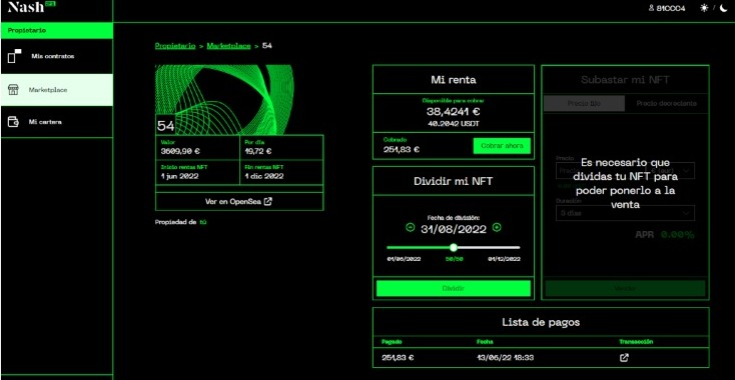735x380 pixels.
Task: Switch to dark mode moon icon
Action: (724, 8)
